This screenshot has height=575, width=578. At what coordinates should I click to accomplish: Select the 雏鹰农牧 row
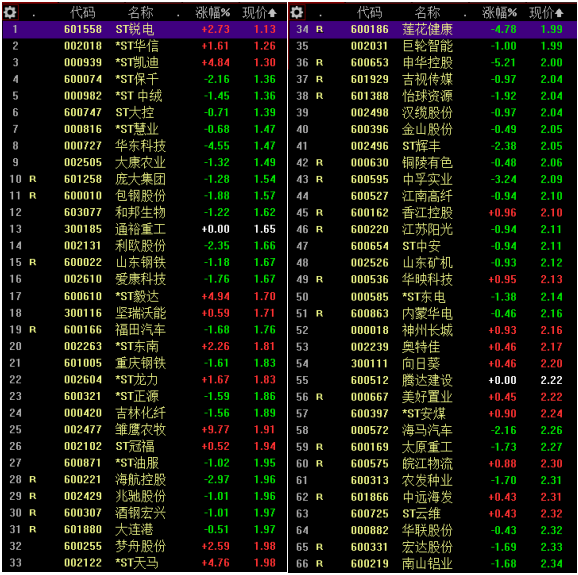[x=144, y=430]
